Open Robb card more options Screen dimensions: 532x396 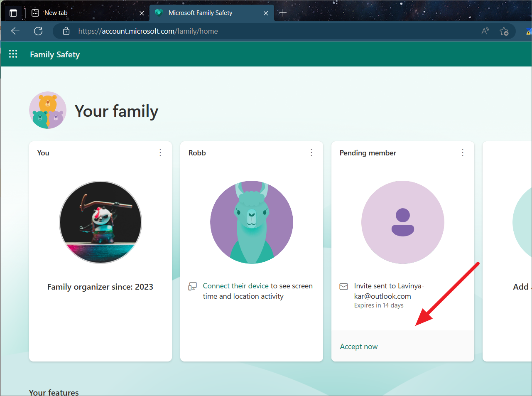click(x=311, y=152)
